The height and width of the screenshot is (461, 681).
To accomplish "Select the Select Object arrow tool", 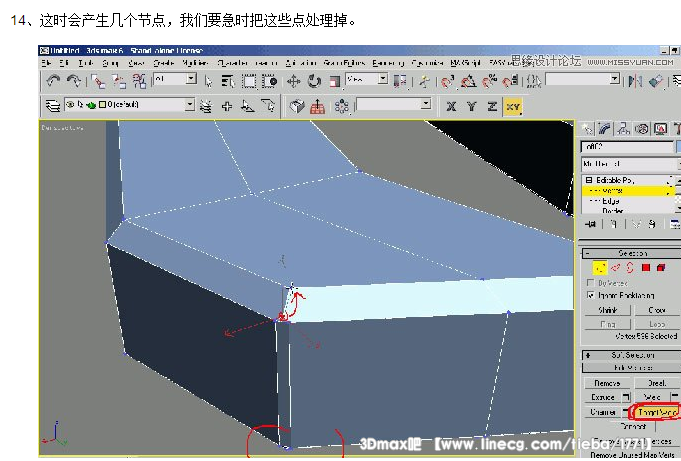I will coord(208,81).
